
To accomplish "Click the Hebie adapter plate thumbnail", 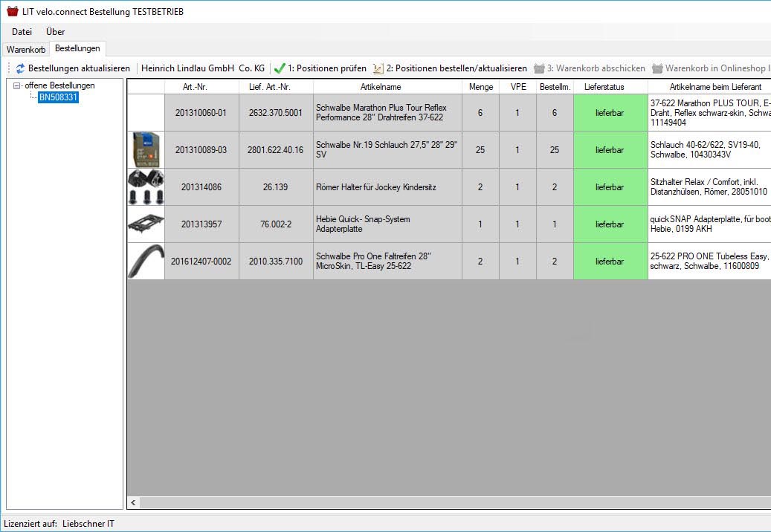I will [x=146, y=224].
